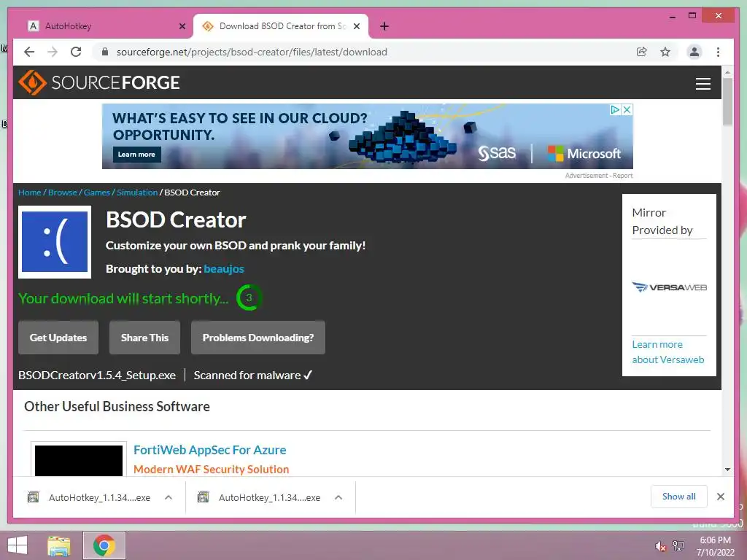Click Show all downloads
This screenshot has height=560, width=747.
tap(679, 497)
